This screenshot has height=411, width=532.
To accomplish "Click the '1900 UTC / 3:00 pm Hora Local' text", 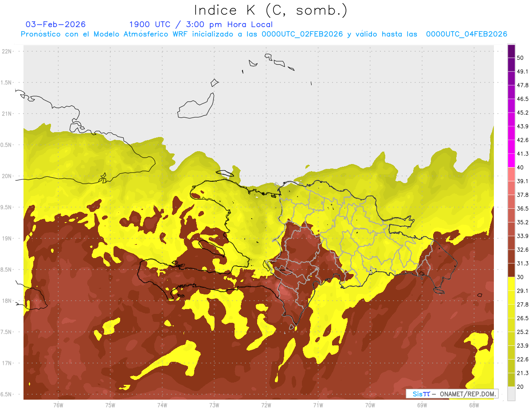I will pos(201,24).
